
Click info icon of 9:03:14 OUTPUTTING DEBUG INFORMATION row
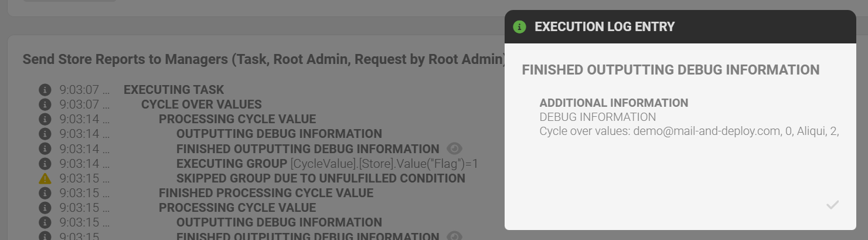tap(45, 134)
